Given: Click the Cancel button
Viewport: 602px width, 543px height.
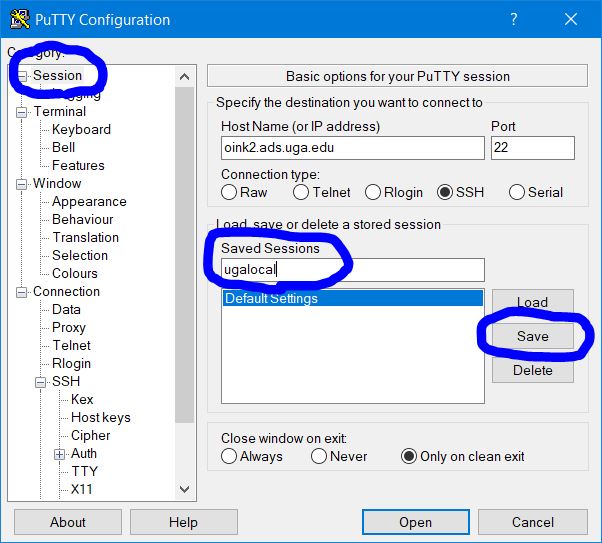Looking at the screenshot, I should coord(533,522).
